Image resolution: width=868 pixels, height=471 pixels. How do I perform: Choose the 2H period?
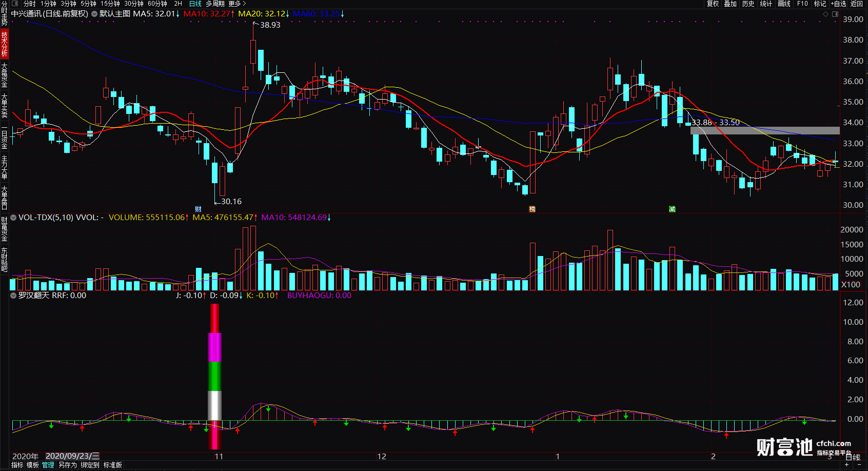tap(178, 4)
